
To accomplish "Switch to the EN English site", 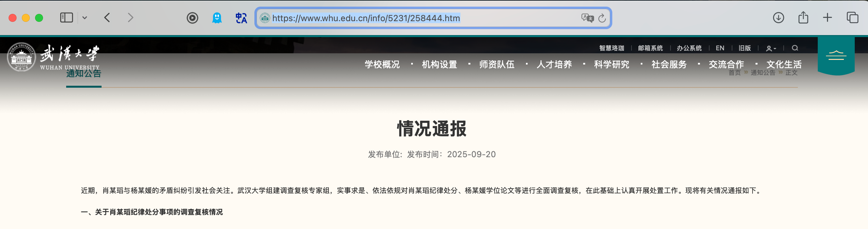I will point(720,48).
